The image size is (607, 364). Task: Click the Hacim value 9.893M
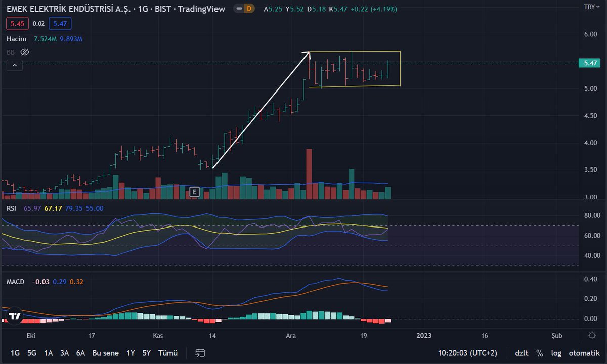click(x=70, y=39)
